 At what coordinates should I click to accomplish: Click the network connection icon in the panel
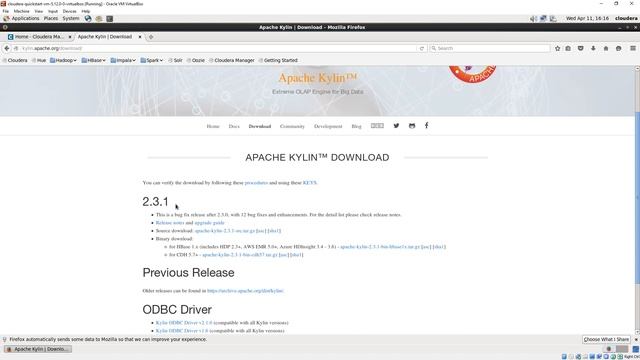coord(543,18)
